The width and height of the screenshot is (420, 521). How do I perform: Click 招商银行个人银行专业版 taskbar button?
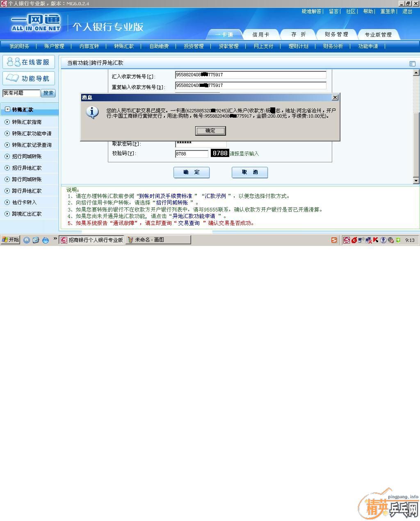click(x=92, y=240)
